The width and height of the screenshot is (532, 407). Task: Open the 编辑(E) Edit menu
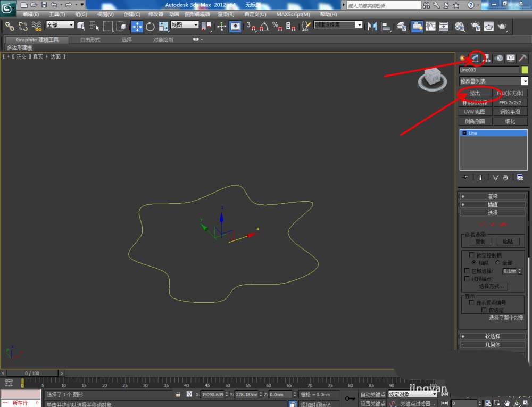click(31, 14)
